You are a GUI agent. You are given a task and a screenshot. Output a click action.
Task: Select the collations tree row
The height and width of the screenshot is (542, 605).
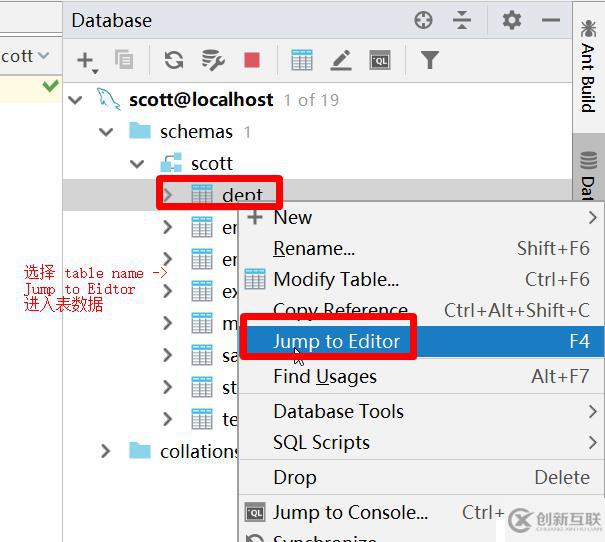click(x=151, y=451)
